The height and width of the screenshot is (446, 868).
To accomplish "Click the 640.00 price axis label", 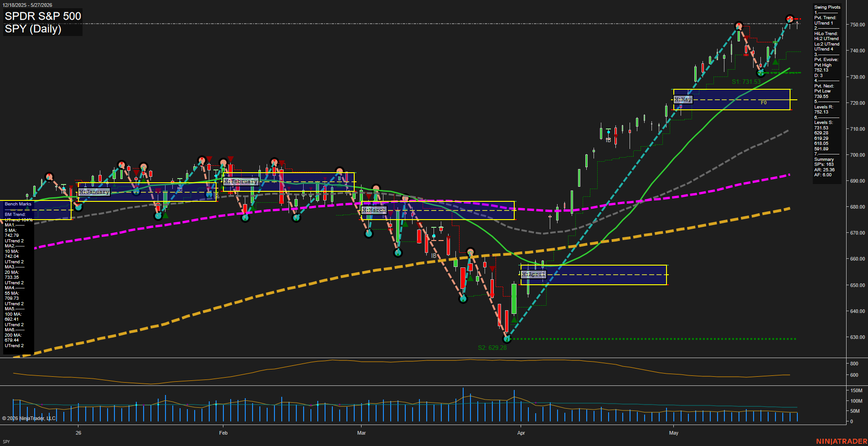I will [857, 311].
